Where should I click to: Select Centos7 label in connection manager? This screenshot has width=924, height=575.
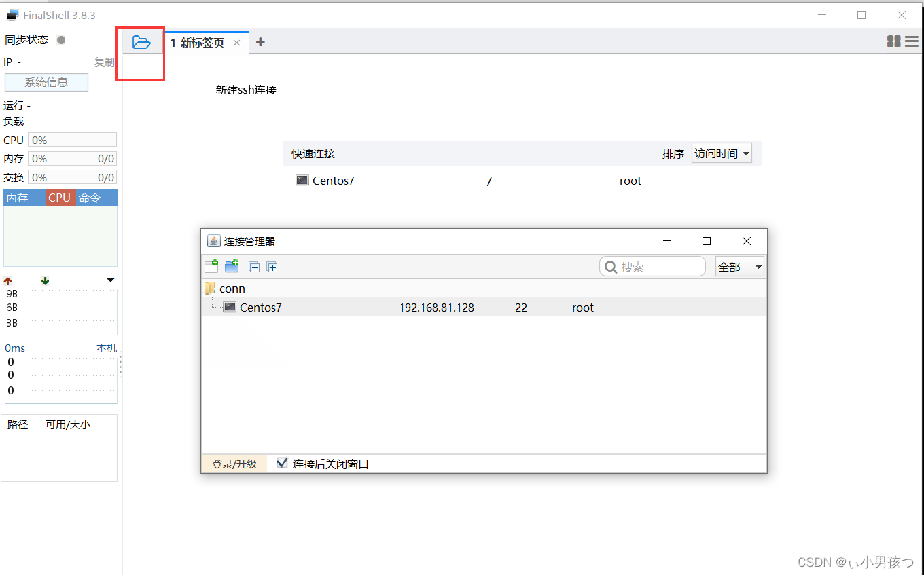pyautogui.click(x=260, y=308)
